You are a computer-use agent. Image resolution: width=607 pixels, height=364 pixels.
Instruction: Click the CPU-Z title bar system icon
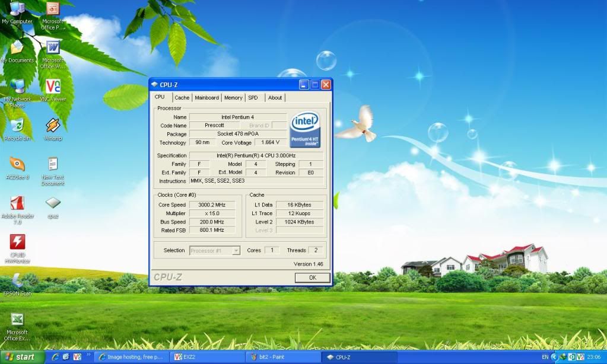click(x=154, y=84)
